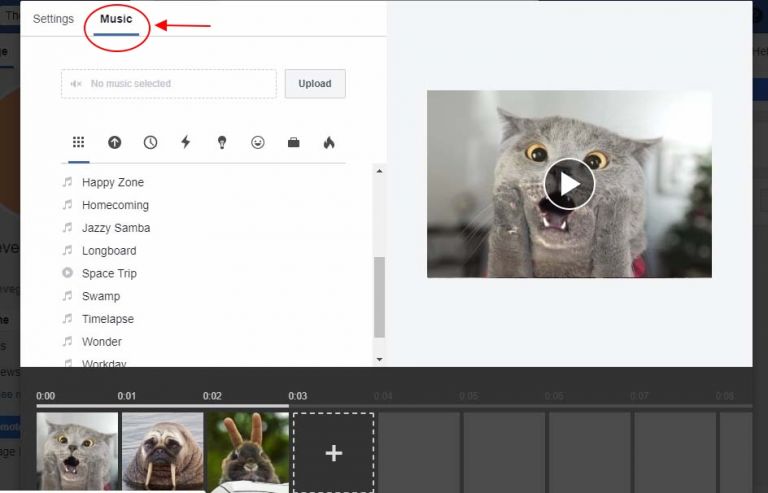This screenshot has height=493, width=768.
Task: Add a new slide with plus tile
Action: [333, 452]
